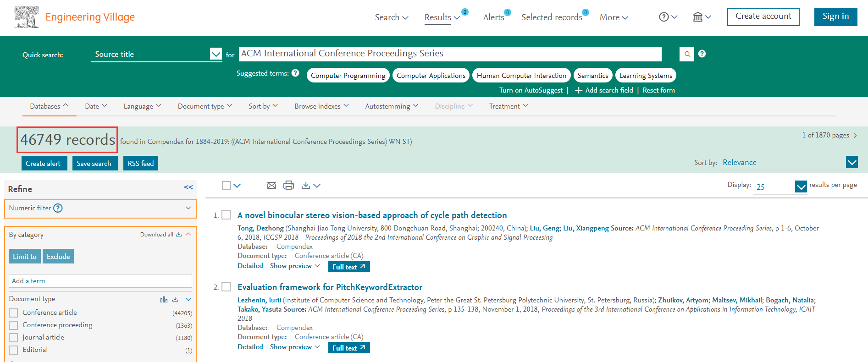This screenshot has height=362, width=868.
Task: Go to next results page arrow
Action: click(855, 136)
